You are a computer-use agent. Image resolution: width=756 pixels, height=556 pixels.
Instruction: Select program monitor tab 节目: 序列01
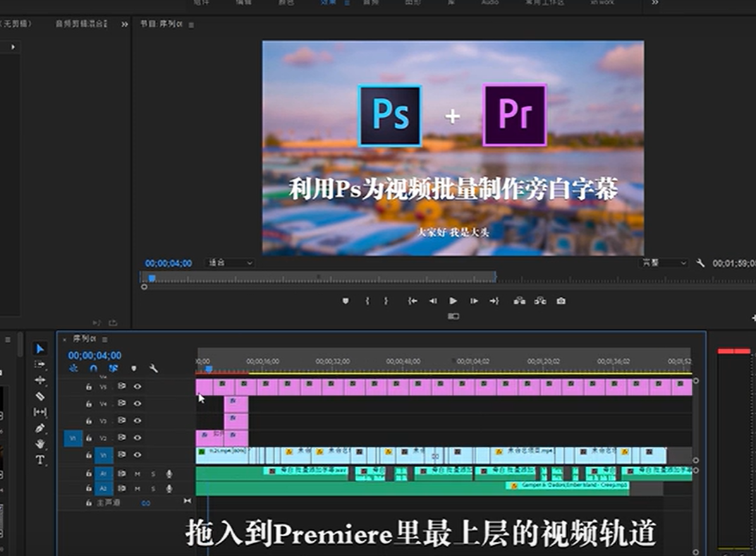(161, 23)
